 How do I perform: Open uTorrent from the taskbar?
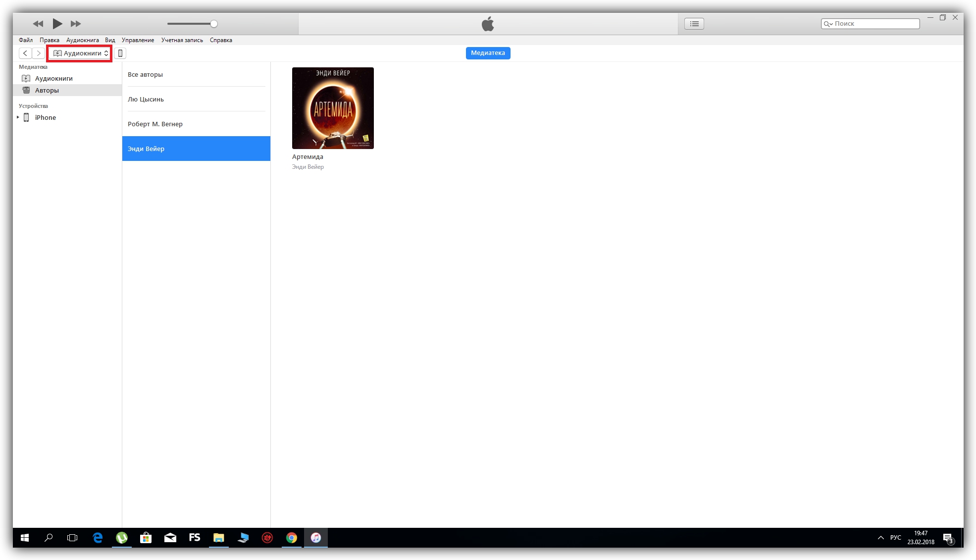[122, 538]
